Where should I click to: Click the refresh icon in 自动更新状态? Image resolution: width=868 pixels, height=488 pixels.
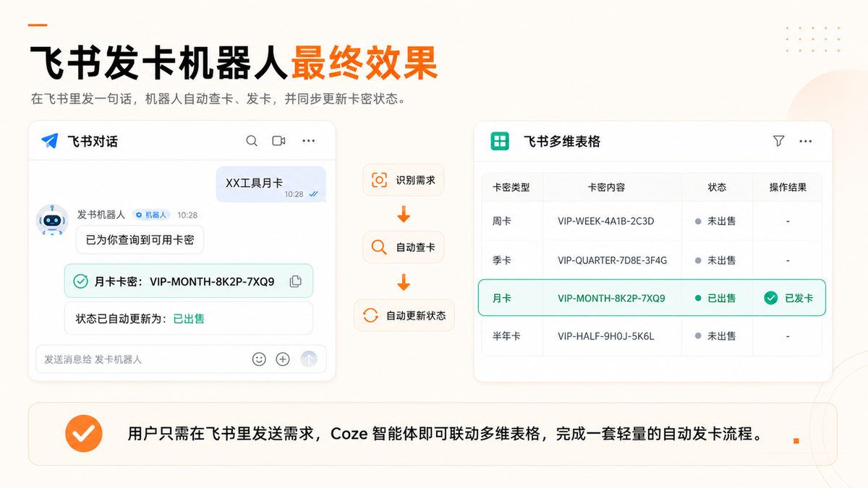click(370, 315)
